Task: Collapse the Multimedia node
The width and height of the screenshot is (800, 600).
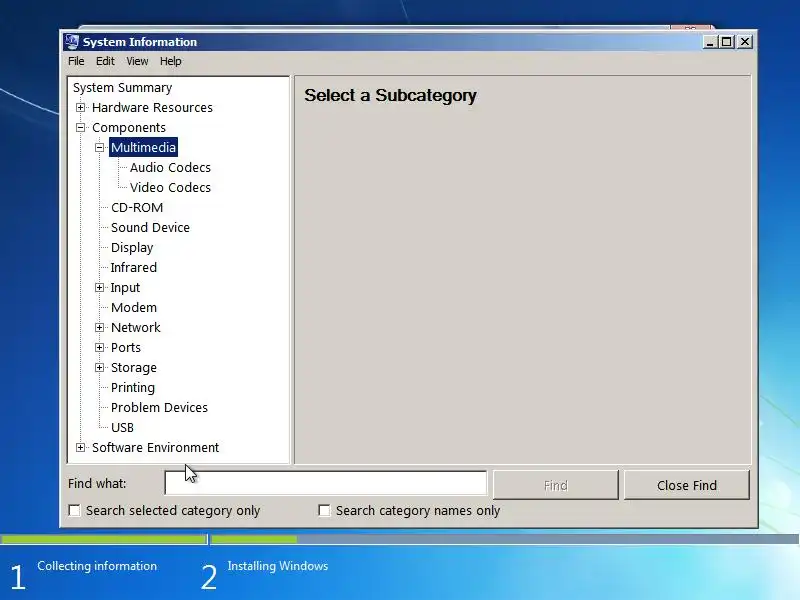Action: 99,148
